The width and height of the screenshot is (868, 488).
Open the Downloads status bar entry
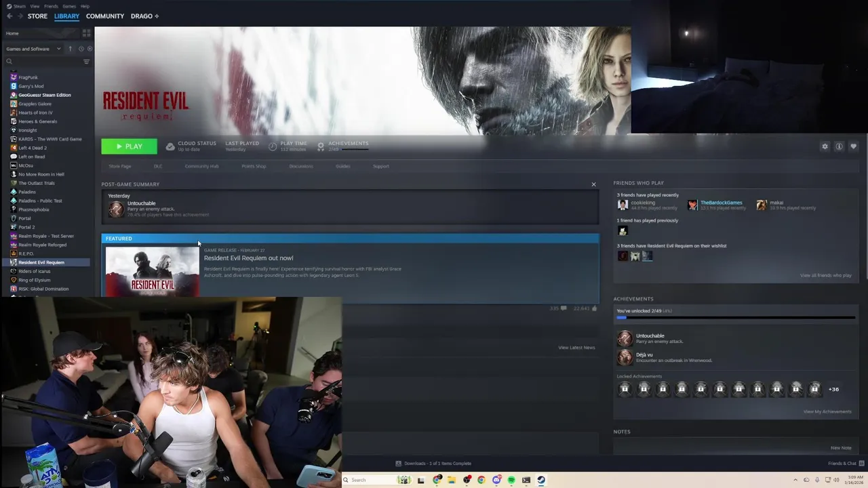[x=433, y=464]
